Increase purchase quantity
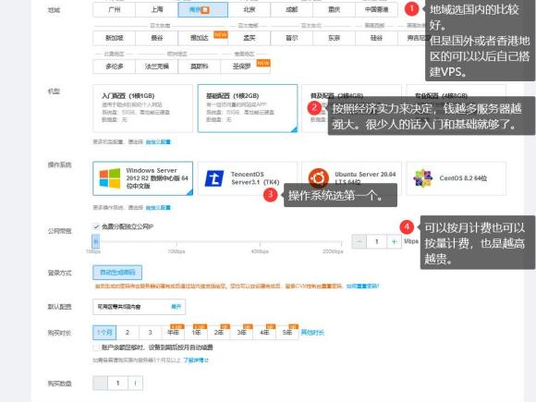536x402 pixels. tap(136, 383)
